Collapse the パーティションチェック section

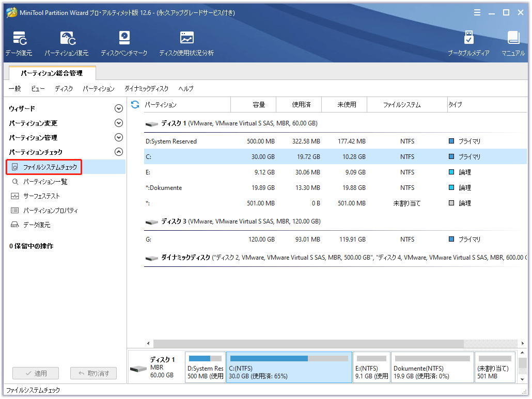[118, 152]
